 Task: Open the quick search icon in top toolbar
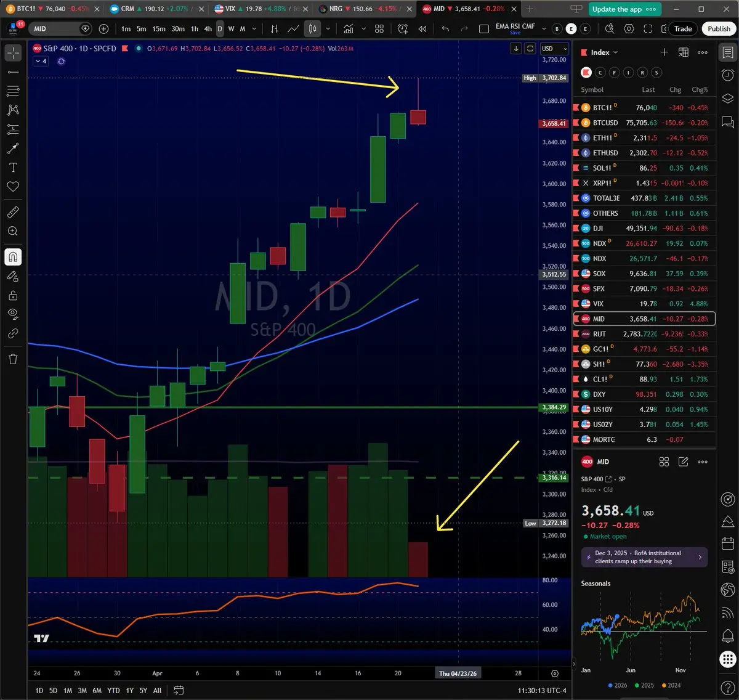610,29
